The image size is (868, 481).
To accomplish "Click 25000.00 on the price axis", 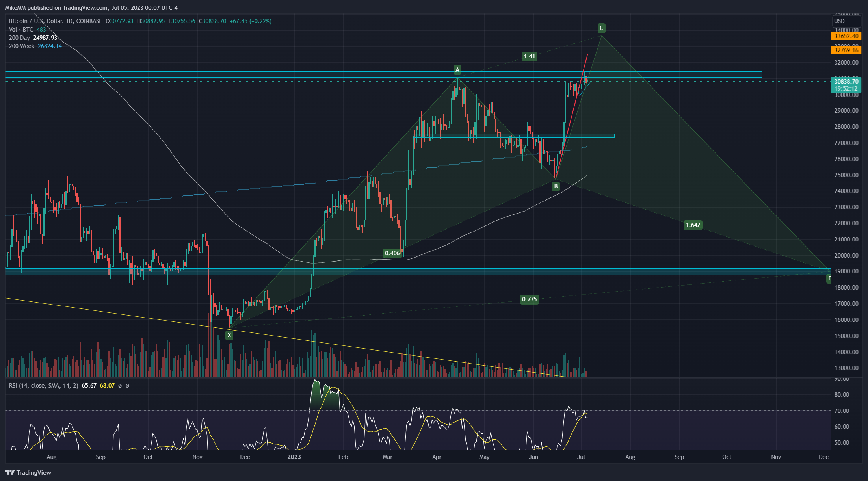I will point(846,175).
